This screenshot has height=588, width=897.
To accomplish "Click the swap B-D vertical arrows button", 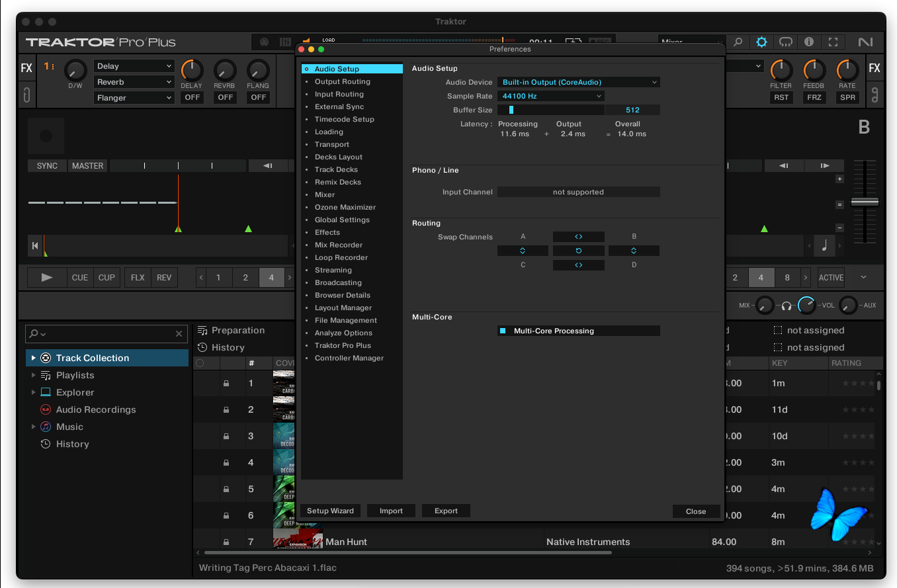I will coord(634,251).
